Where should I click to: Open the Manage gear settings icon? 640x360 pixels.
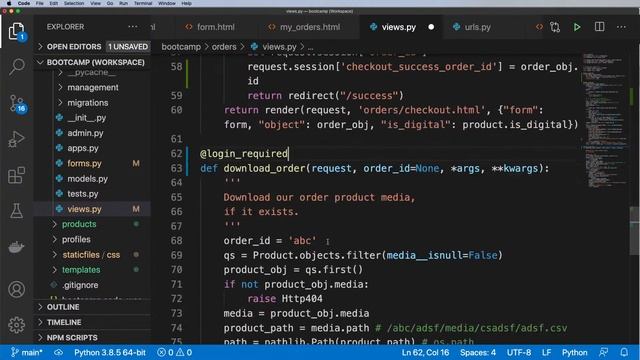pyautogui.click(x=17, y=325)
